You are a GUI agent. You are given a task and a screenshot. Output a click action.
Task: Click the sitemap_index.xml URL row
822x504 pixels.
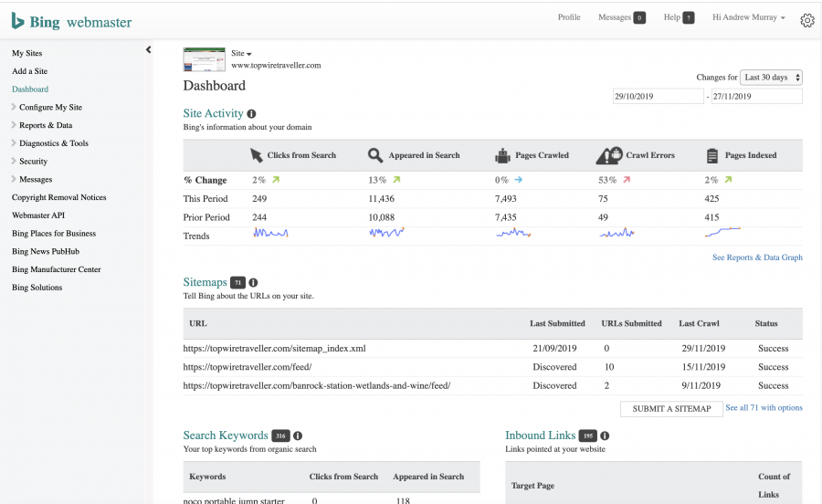(x=493, y=349)
